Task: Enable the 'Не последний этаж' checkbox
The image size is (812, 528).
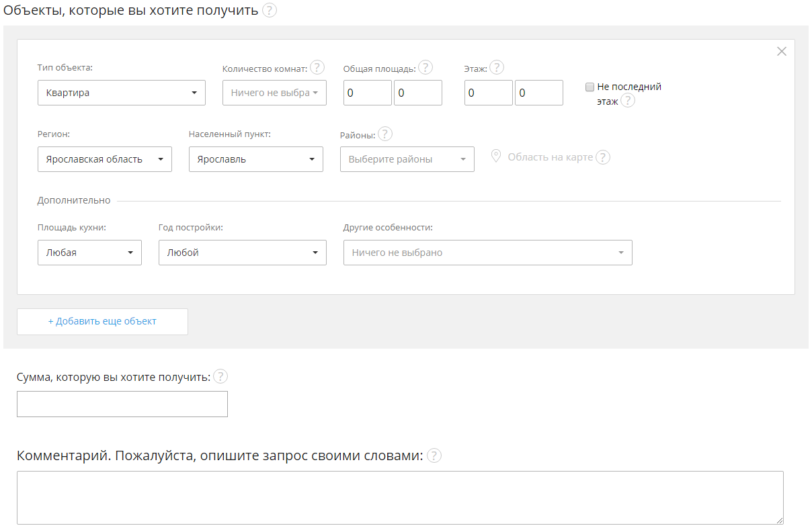Action: click(x=590, y=87)
